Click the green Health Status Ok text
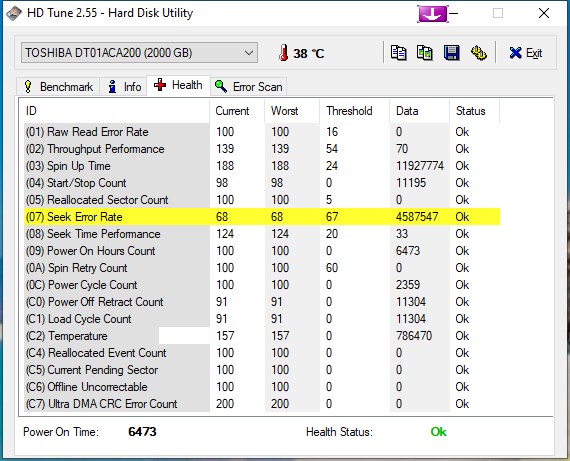The image size is (570, 461). 438,432
